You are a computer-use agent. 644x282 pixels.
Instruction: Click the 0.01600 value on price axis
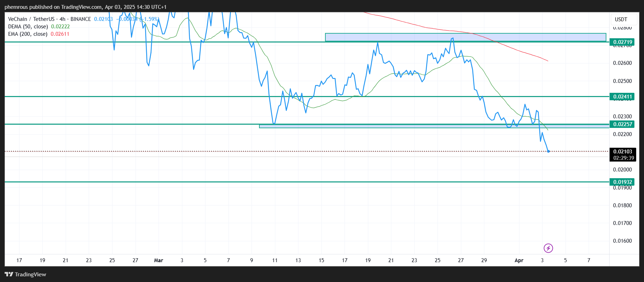click(622, 241)
